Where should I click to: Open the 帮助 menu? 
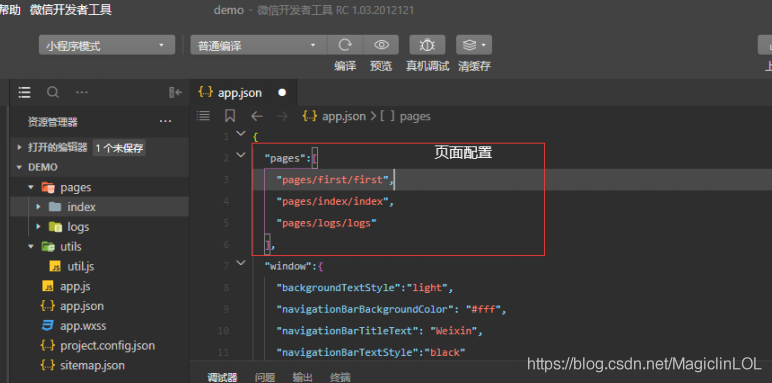[10, 10]
